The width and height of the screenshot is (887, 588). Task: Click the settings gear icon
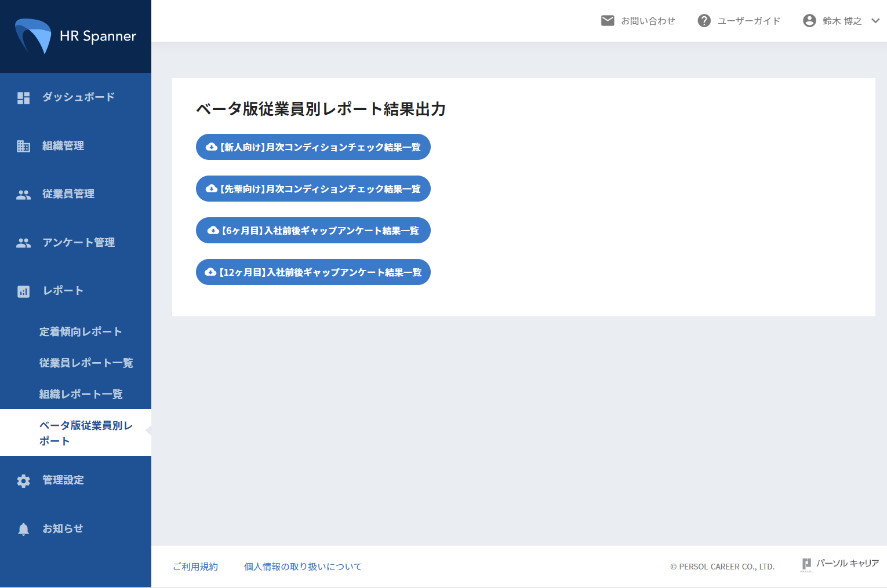pos(23,481)
